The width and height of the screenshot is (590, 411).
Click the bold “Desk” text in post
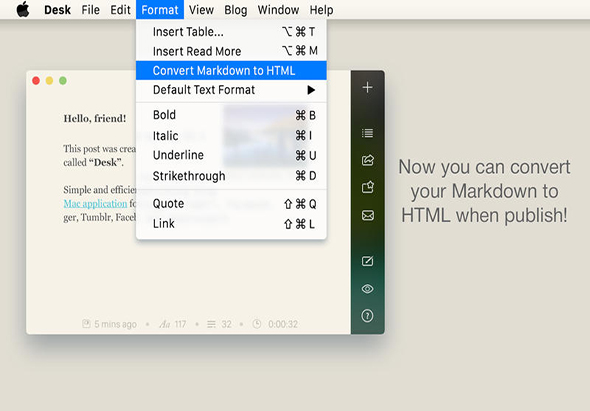click(x=105, y=162)
